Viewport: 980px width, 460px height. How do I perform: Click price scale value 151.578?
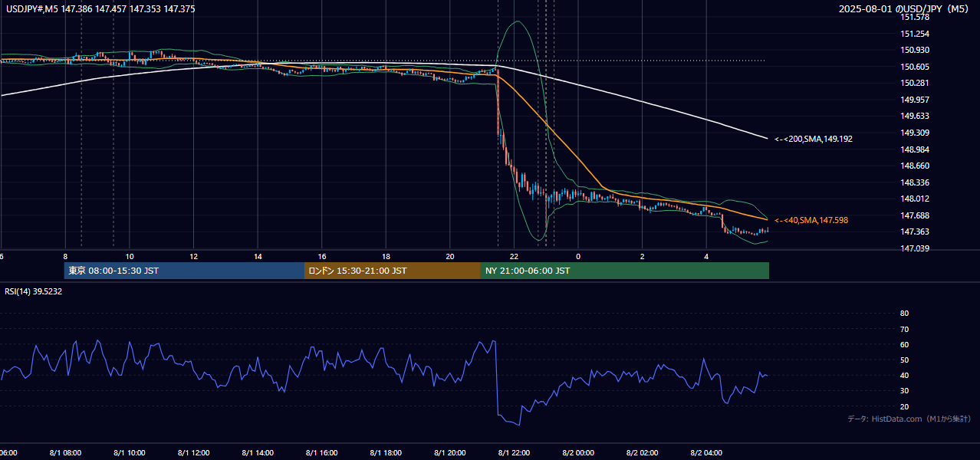click(915, 17)
